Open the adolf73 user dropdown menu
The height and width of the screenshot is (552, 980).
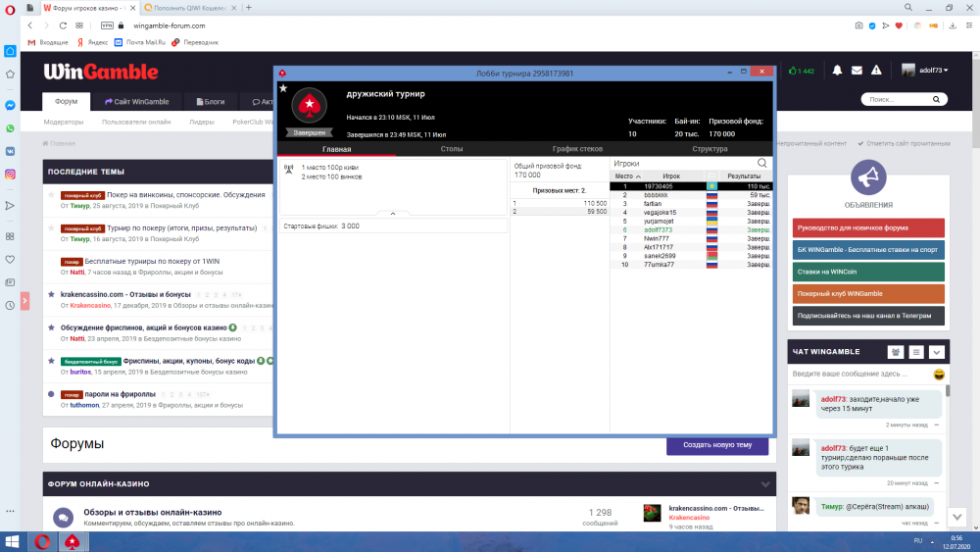[925, 71]
